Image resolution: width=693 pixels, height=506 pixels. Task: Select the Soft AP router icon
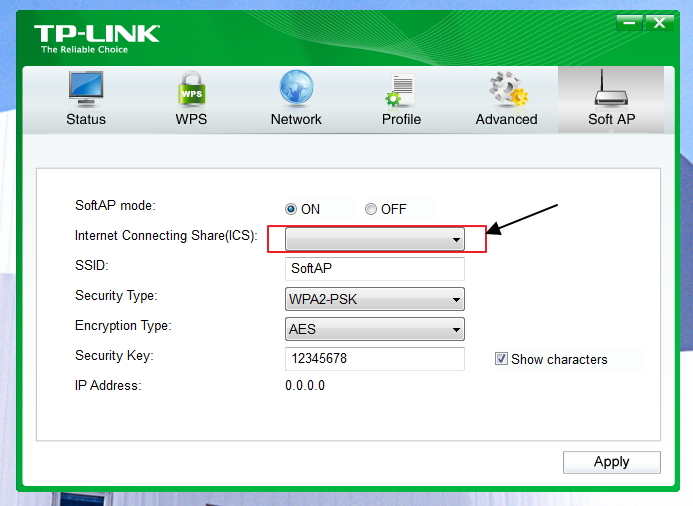pyautogui.click(x=611, y=88)
